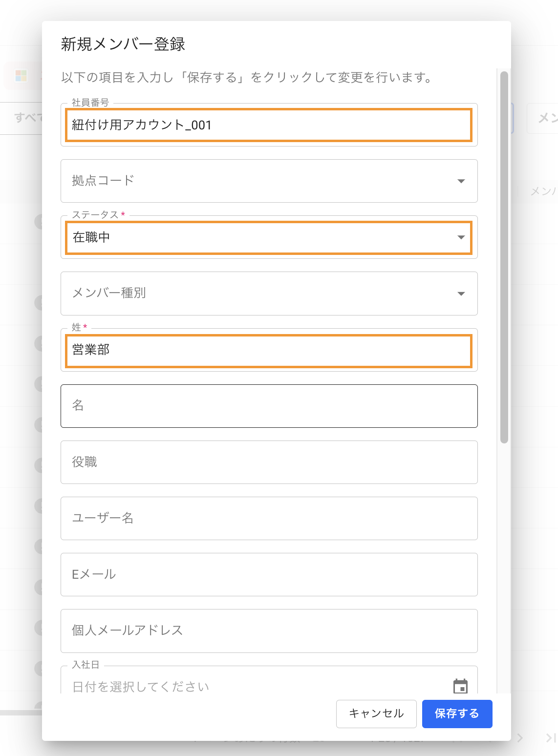
Task: Expand the 拠点コード dropdown
Action: (461, 181)
